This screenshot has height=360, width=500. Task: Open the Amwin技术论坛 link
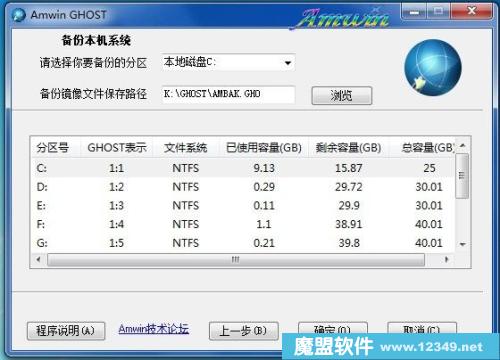pos(154,329)
